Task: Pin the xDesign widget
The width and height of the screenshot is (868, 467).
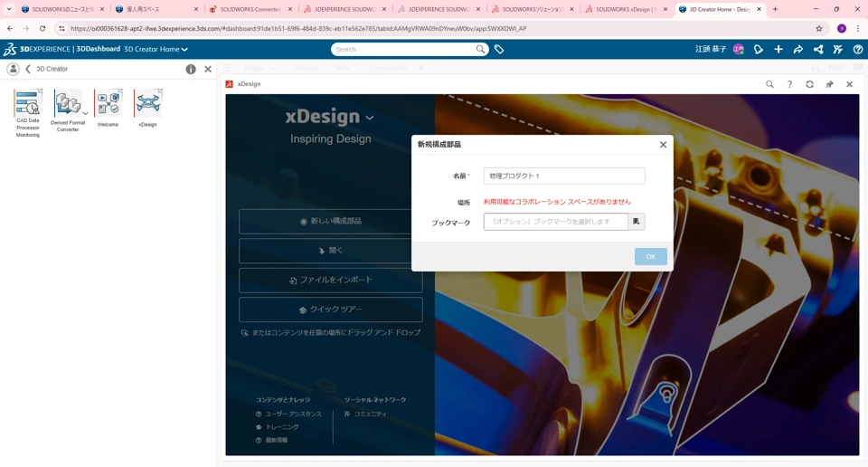Action: click(829, 84)
